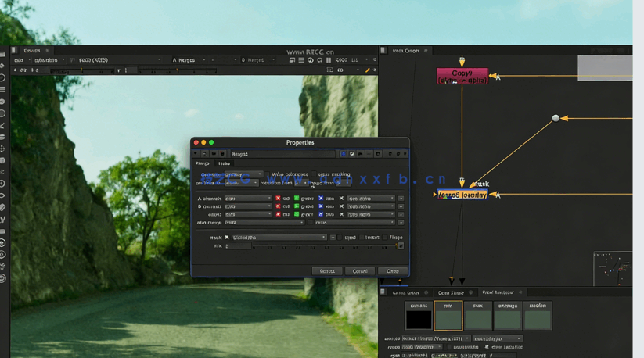The width and height of the screenshot is (644, 358).
Task: Toggle the blue channel checkbox in output row
Action: click(320, 214)
